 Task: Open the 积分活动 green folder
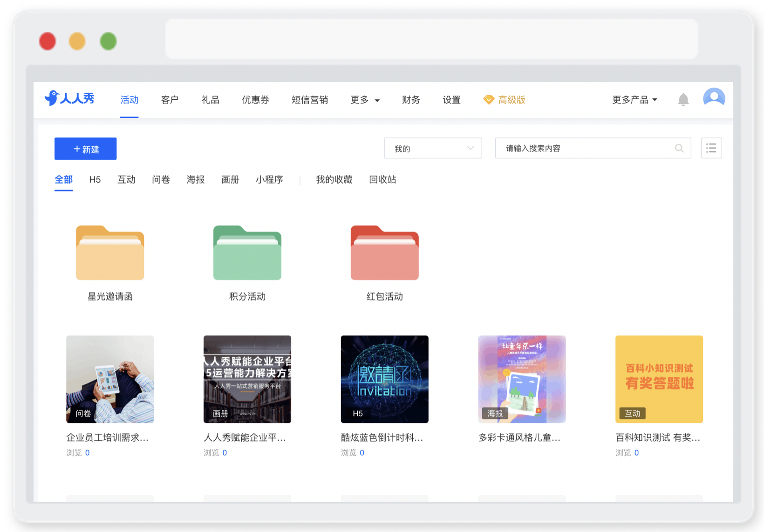(247, 252)
